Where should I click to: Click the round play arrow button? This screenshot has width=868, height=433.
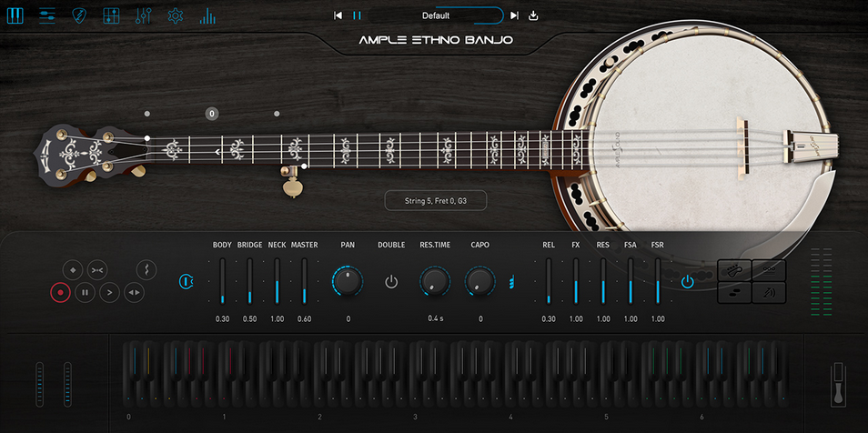tap(109, 292)
